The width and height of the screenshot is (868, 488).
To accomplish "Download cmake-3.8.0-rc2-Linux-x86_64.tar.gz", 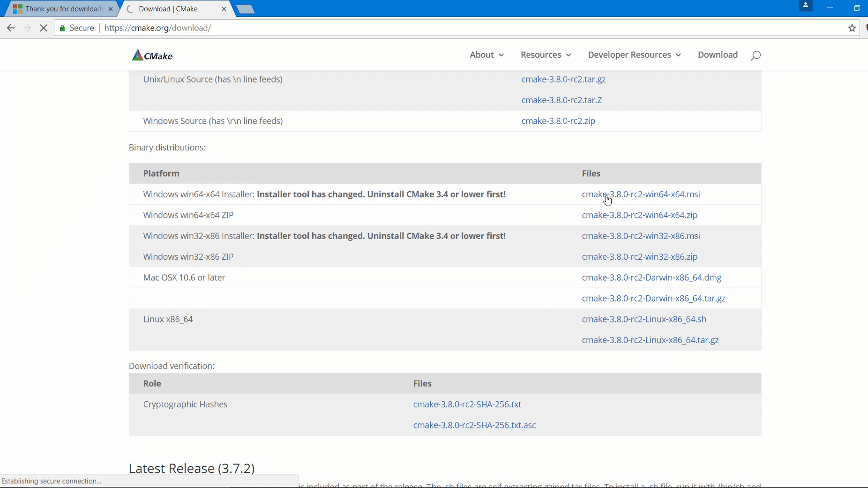I will pos(650,340).
